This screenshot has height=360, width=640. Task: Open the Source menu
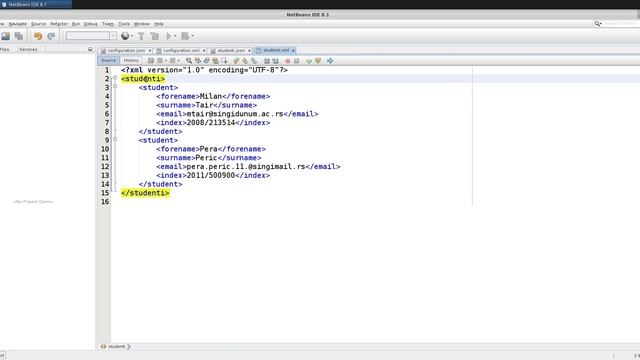coord(38,24)
